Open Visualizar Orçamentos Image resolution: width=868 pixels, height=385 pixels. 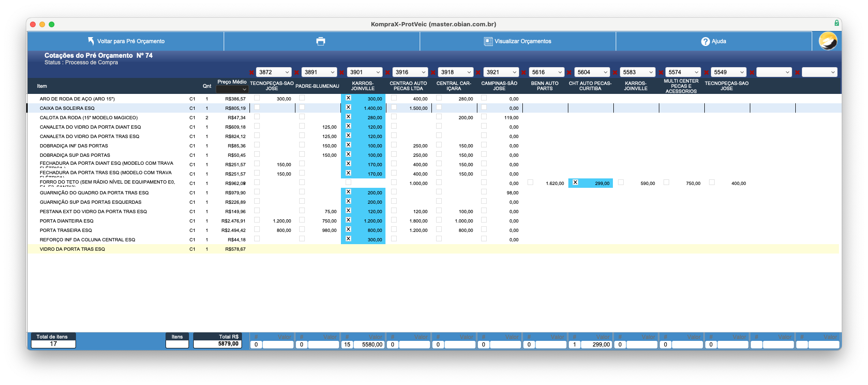pyautogui.click(x=518, y=41)
